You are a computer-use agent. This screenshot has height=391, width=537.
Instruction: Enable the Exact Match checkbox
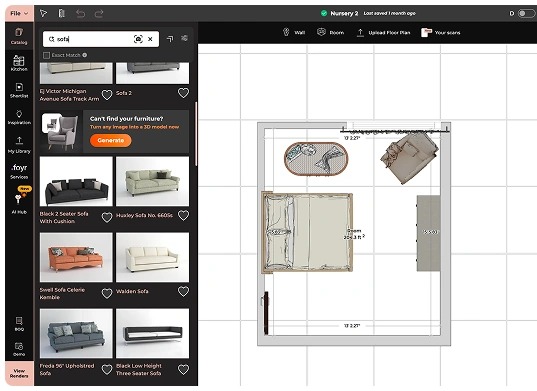[47, 55]
